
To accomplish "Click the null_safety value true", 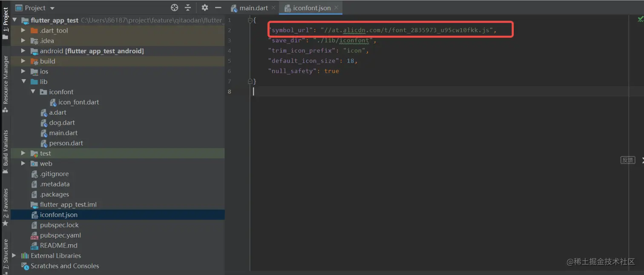I will click(x=331, y=71).
